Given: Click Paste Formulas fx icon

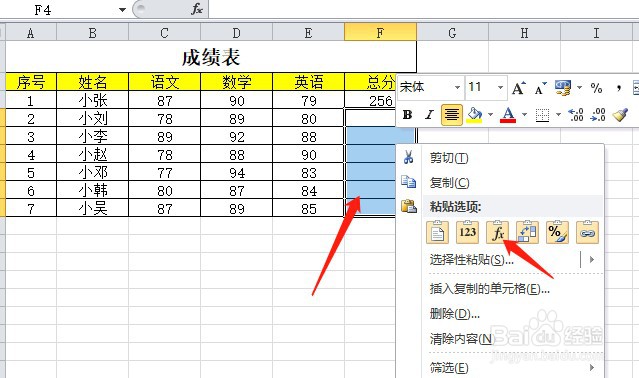Looking at the screenshot, I should coord(498,232).
